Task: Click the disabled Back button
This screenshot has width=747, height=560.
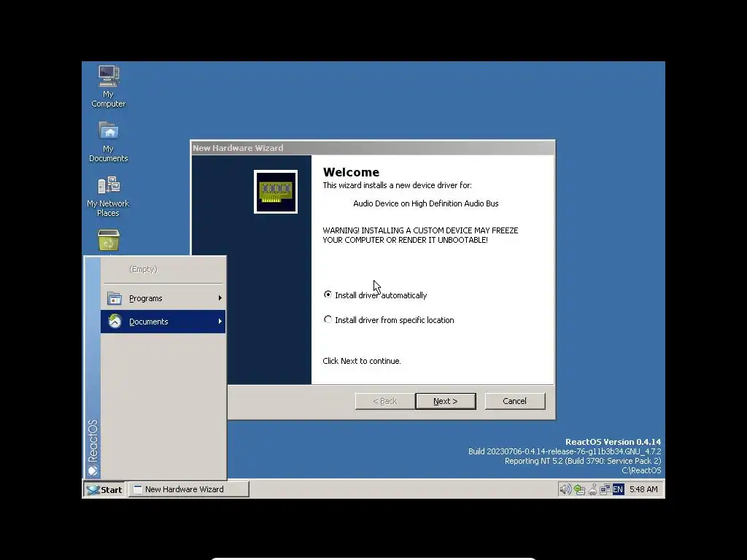Action: pyautogui.click(x=385, y=401)
